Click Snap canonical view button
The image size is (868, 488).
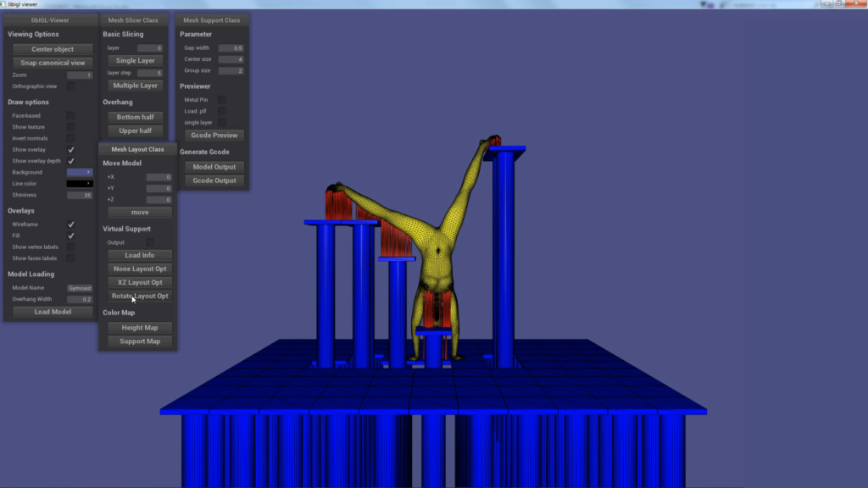[53, 63]
